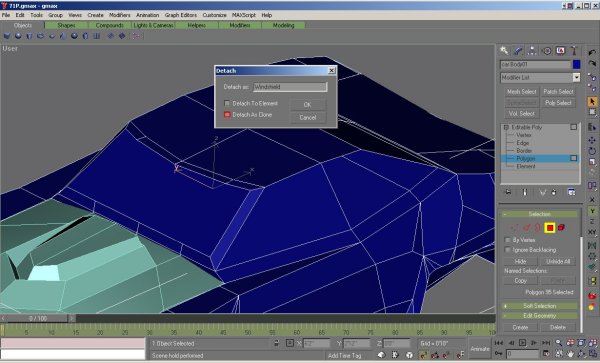Select the Tube primitive icon
This screenshot has width=600, height=363.
coord(85,36)
